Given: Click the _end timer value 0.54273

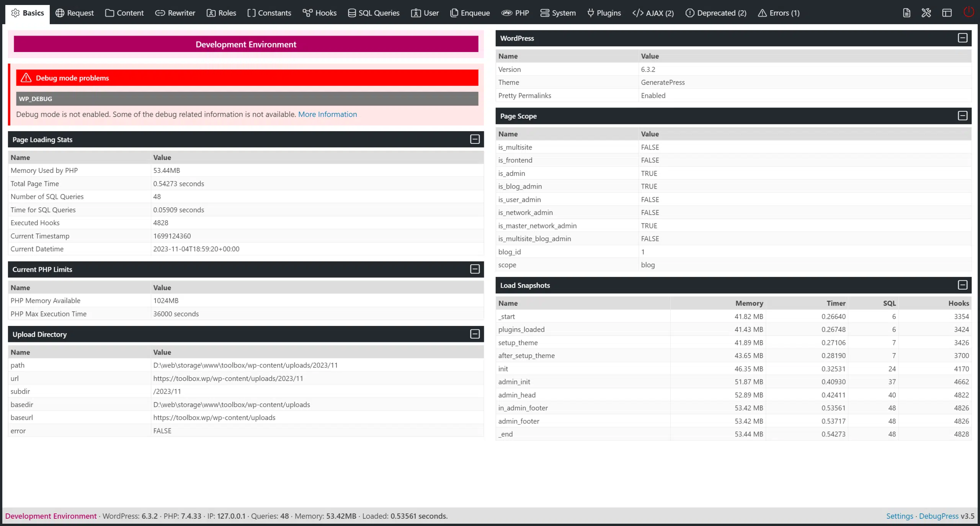Looking at the screenshot, I should coord(833,434).
